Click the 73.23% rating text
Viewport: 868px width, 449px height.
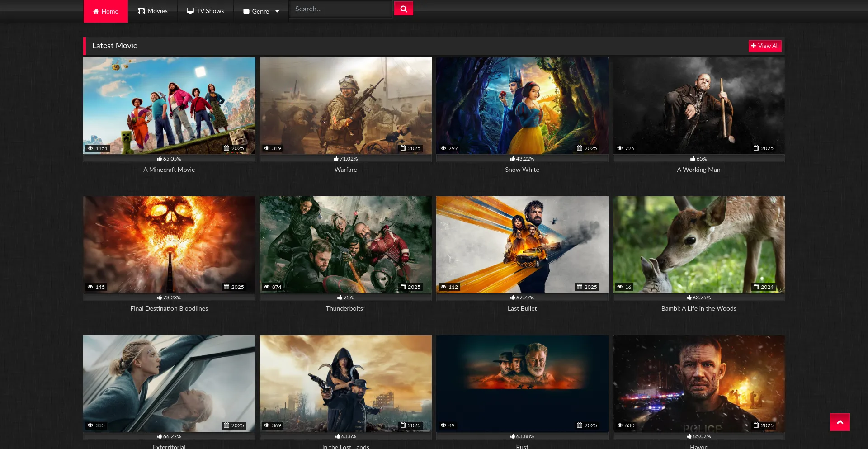(x=172, y=298)
